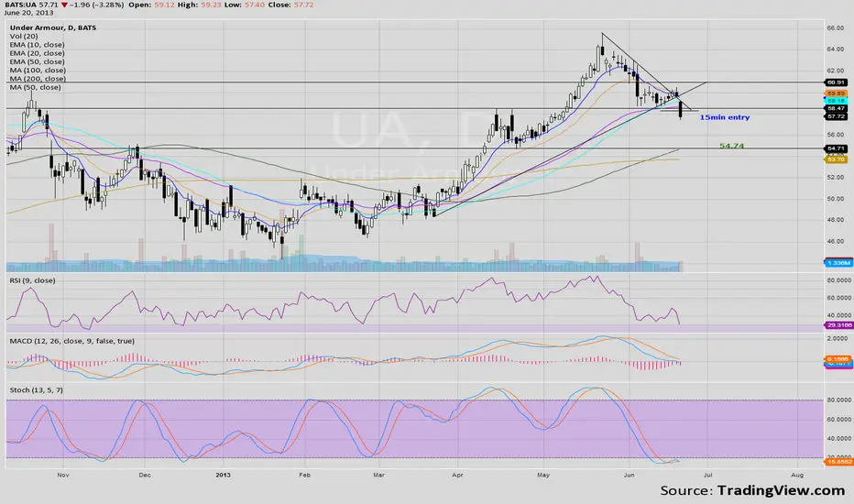
Task: Click the 53.70 orange price label
Action: (x=836, y=159)
